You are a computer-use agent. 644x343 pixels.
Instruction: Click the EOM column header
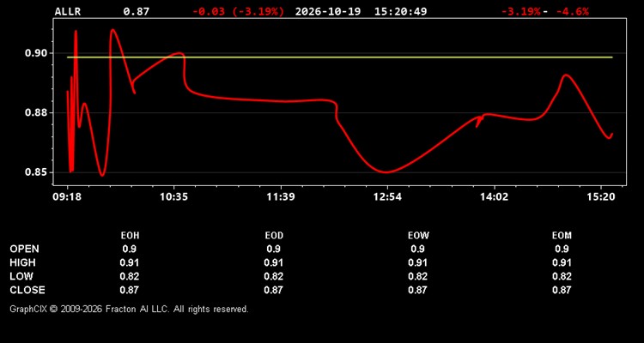click(x=562, y=236)
